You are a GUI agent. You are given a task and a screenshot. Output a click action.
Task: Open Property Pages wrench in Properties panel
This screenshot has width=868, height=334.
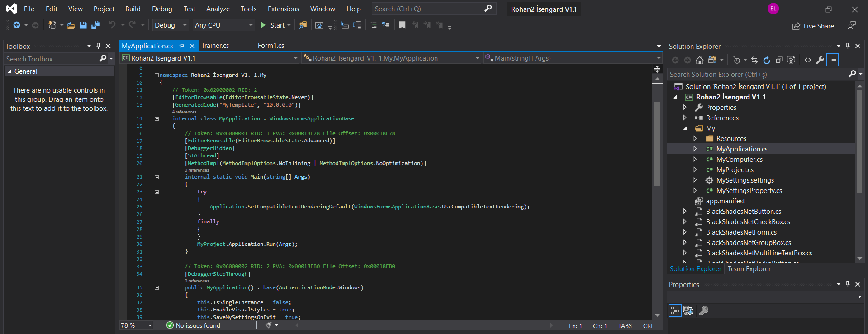point(704,310)
